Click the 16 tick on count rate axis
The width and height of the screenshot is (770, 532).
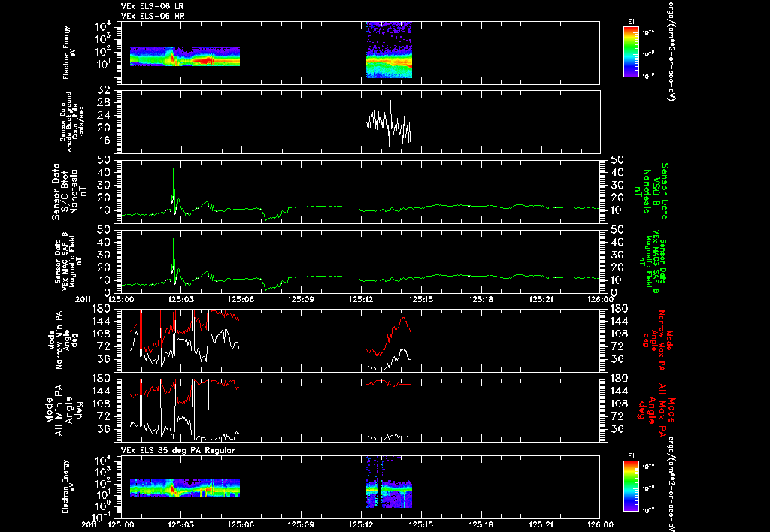click(103, 141)
